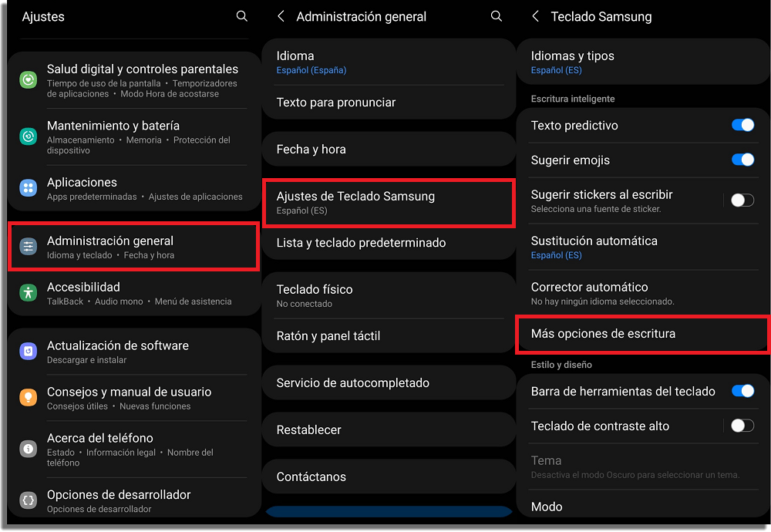This screenshot has height=532, width=771.
Task: Tap the Actualización de software icon
Action: [x=28, y=351]
